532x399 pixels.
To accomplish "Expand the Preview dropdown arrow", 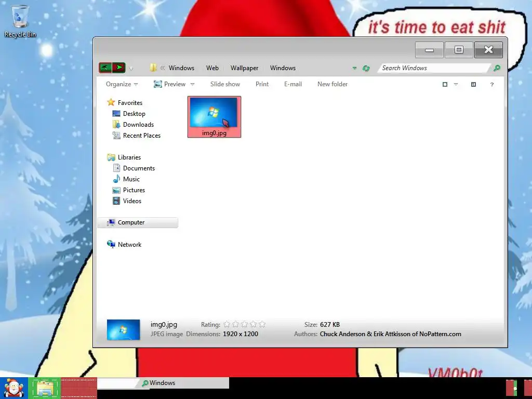I will pos(192,84).
